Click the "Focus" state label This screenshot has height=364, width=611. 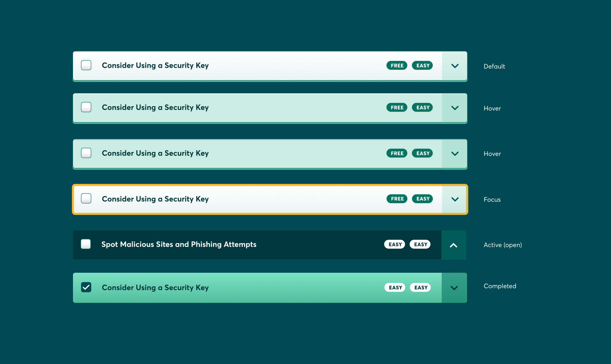[x=492, y=200]
